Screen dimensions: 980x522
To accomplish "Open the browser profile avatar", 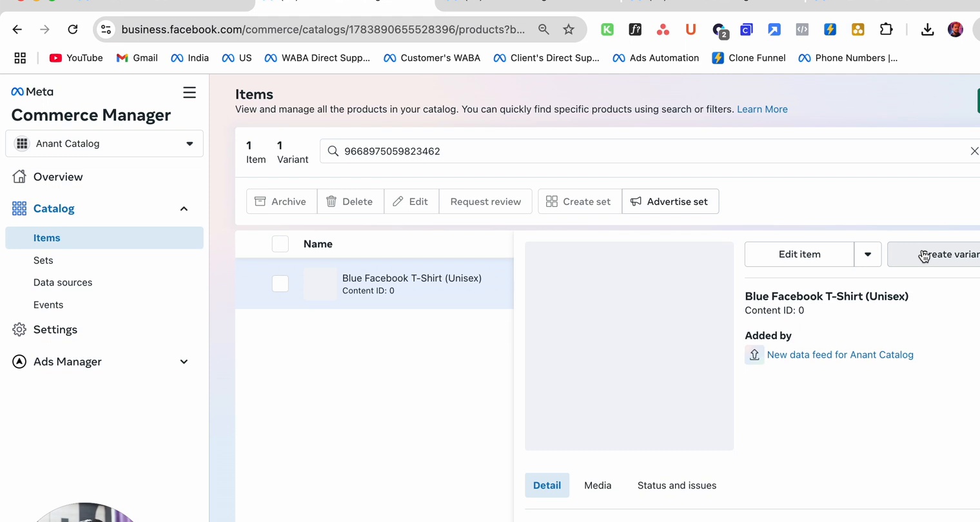I will pos(955,30).
